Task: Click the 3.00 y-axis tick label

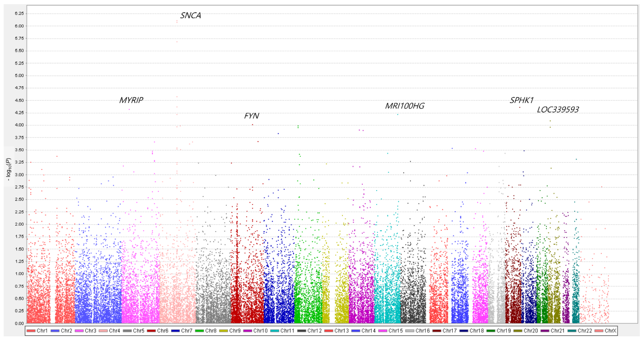Action: coord(19,175)
